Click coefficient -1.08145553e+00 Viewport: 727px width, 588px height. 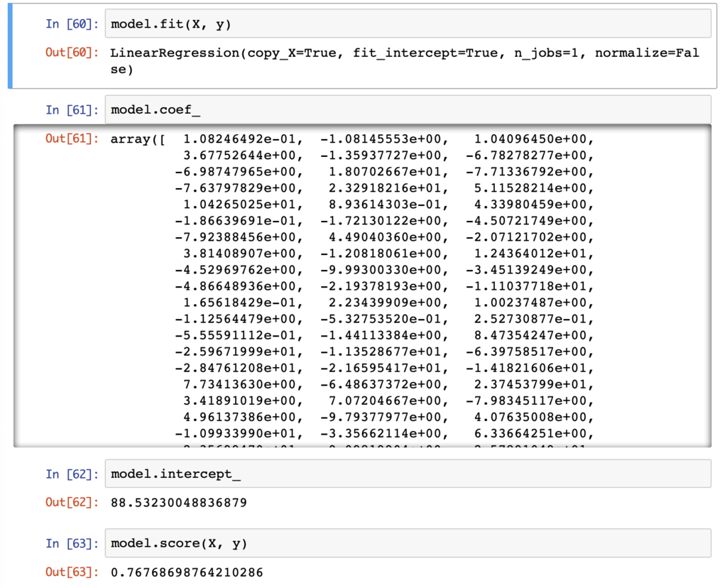pyautogui.click(x=381, y=139)
